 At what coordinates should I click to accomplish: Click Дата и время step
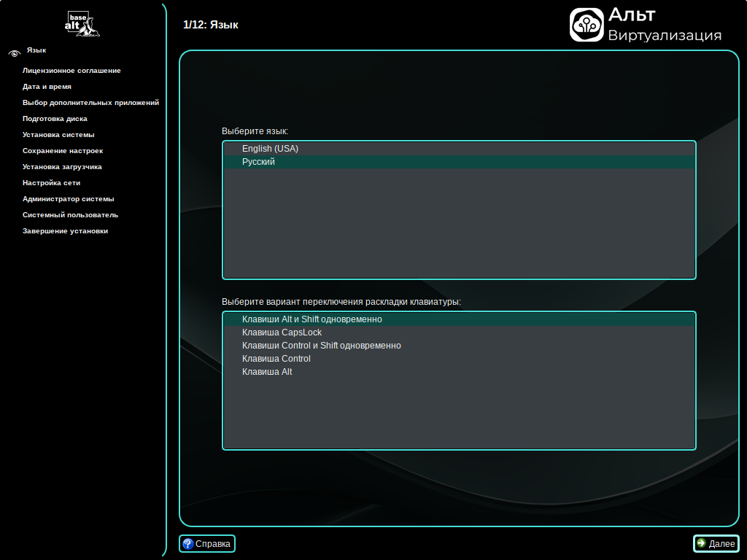click(x=47, y=87)
